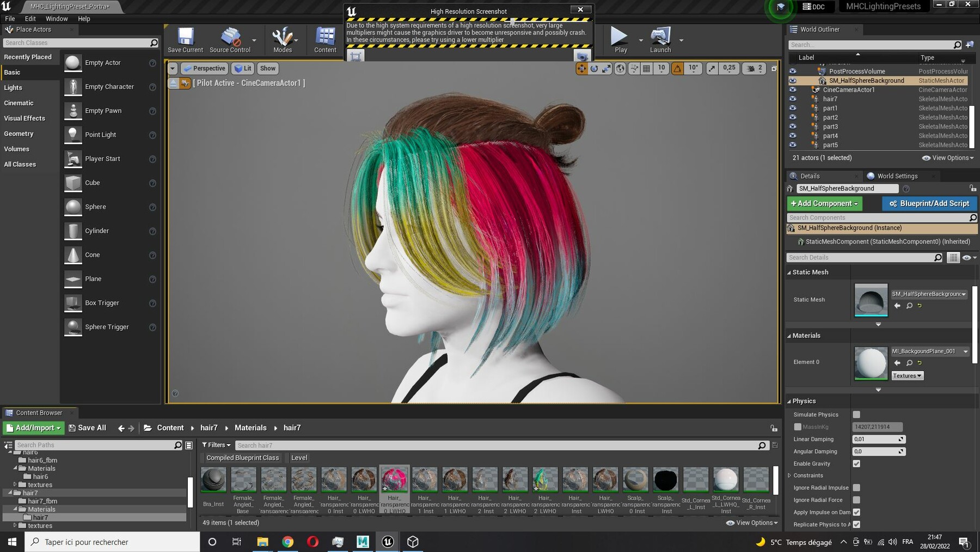The width and height of the screenshot is (980, 552).
Task: Select the translate gizmo icon in viewport
Action: [x=581, y=68]
